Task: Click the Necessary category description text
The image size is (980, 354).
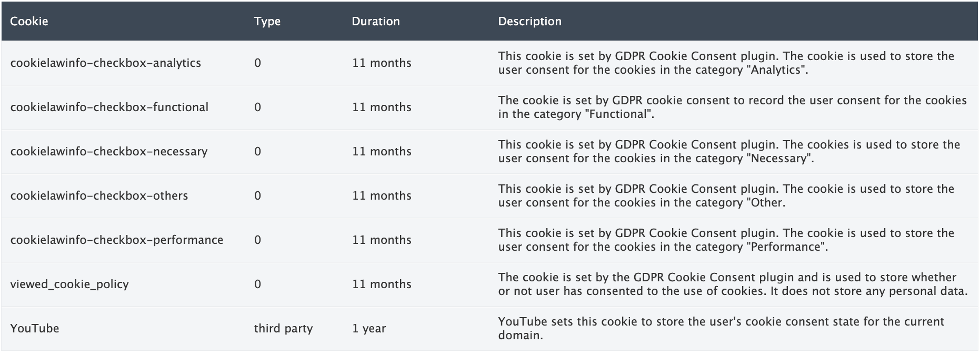Action: 729,152
